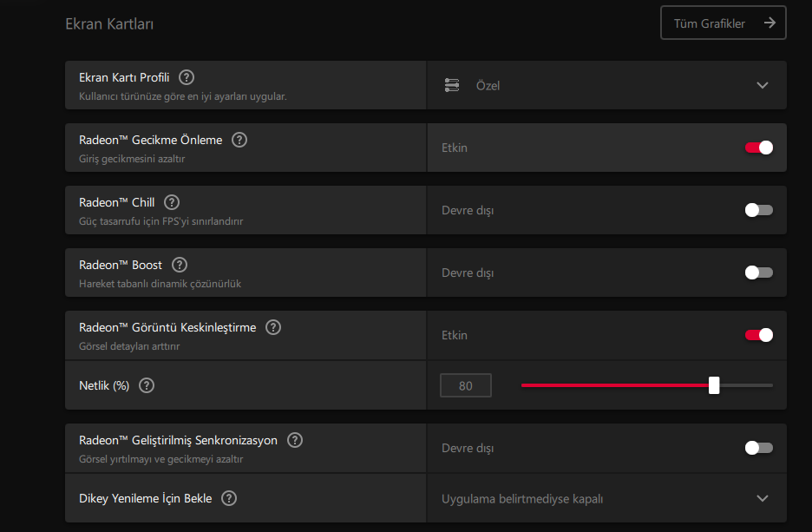Enable Radeon Geliştirilmiş Senkronizasyon toggle
This screenshot has width=812, height=532.
click(758, 448)
